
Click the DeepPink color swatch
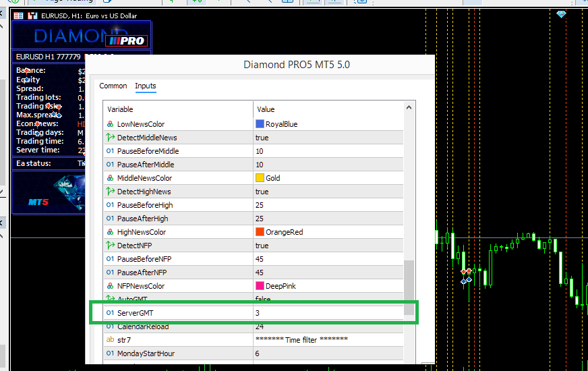point(260,286)
